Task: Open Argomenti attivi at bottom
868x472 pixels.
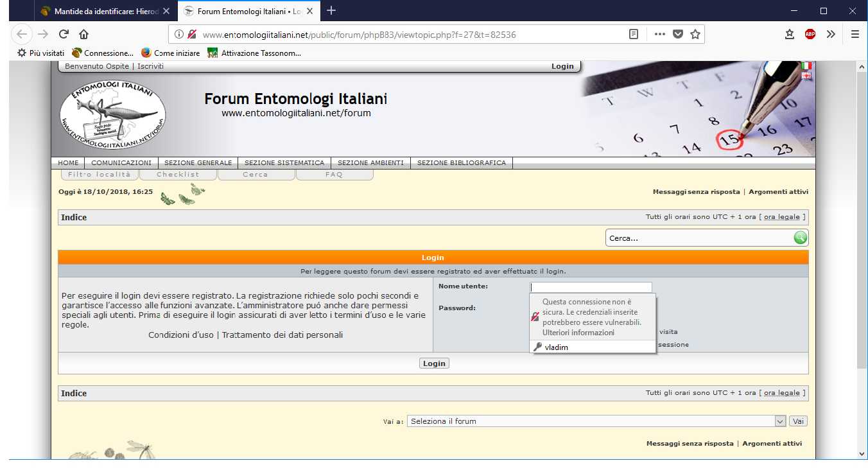Action: coord(772,444)
